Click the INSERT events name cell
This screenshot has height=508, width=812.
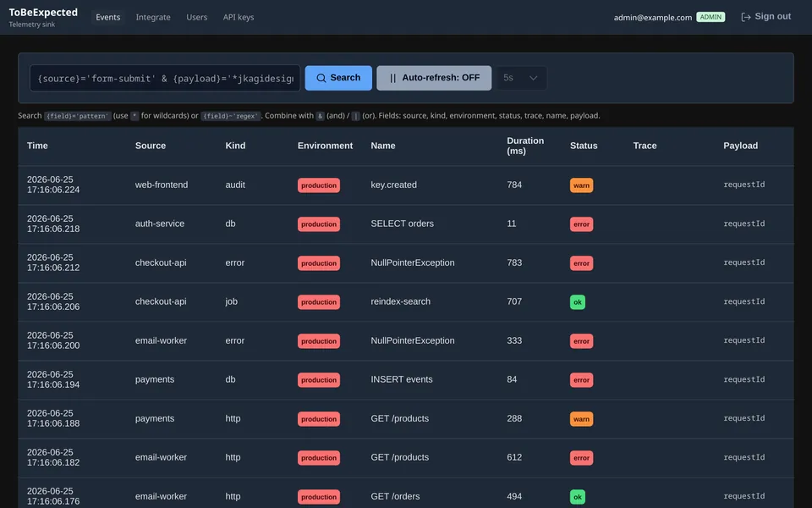click(401, 379)
